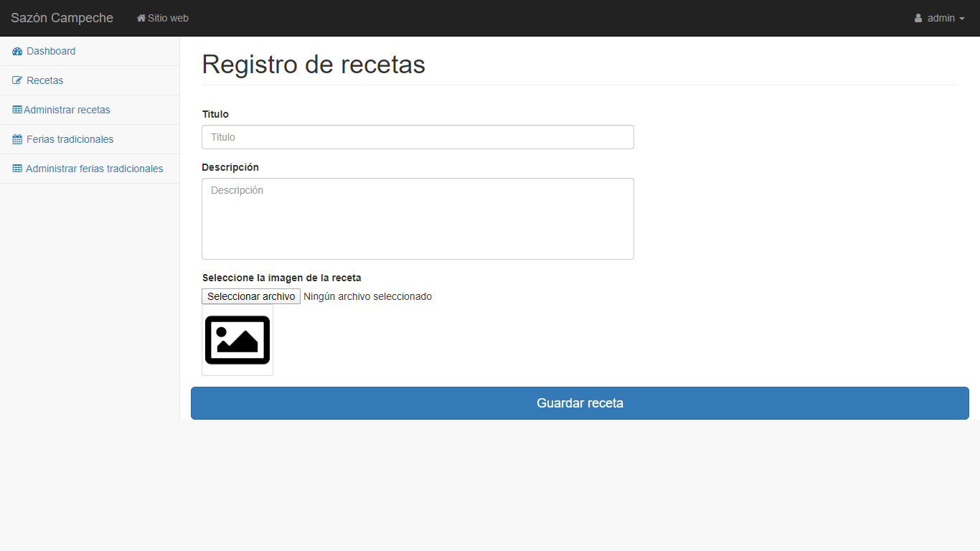Viewport: 980px width, 551px height.
Task: Open the Ferias tradicionales link
Action: coord(70,139)
